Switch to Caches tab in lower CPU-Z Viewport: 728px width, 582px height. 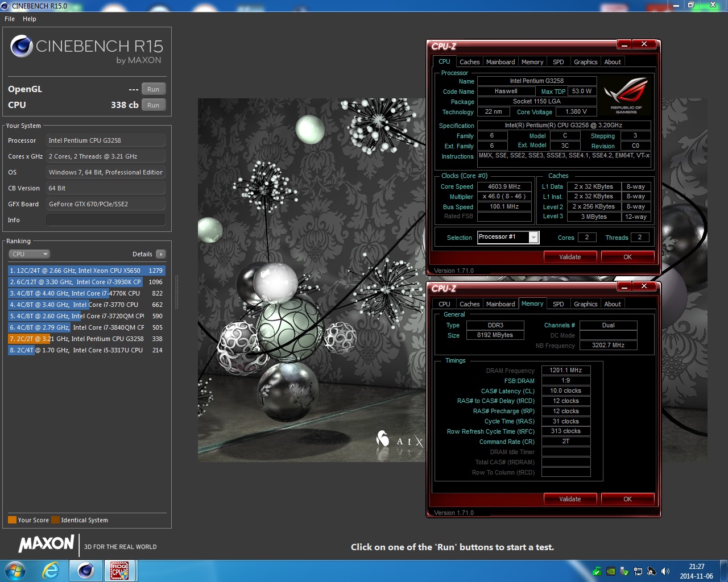pyautogui.click(x=470, y=304)
